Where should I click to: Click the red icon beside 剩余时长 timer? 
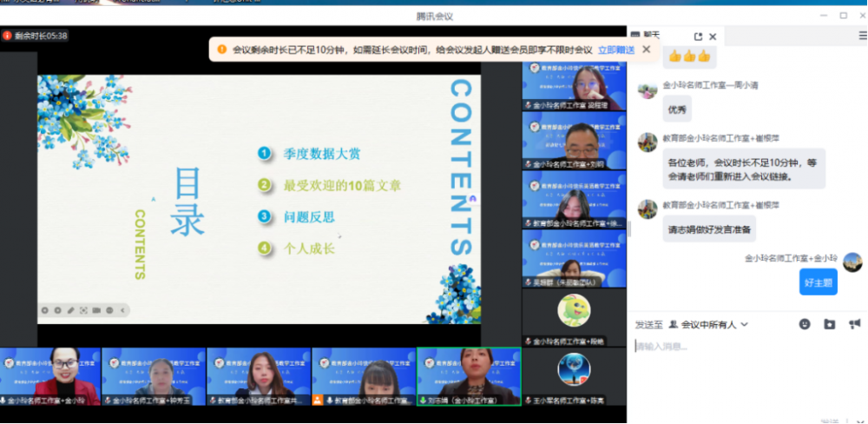[x=7, y=36]
